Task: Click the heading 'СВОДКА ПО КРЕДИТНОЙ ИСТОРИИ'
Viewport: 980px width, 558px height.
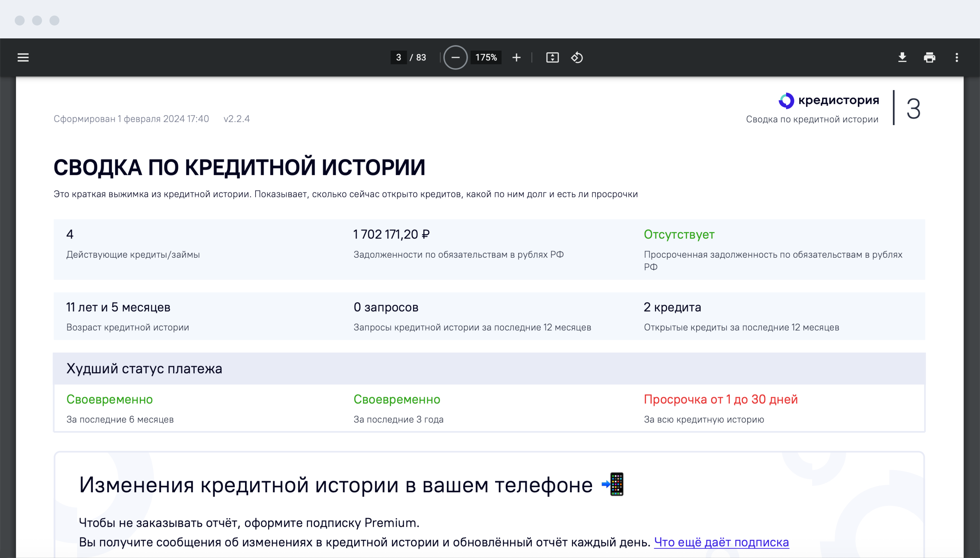Action: pos(239,167)
